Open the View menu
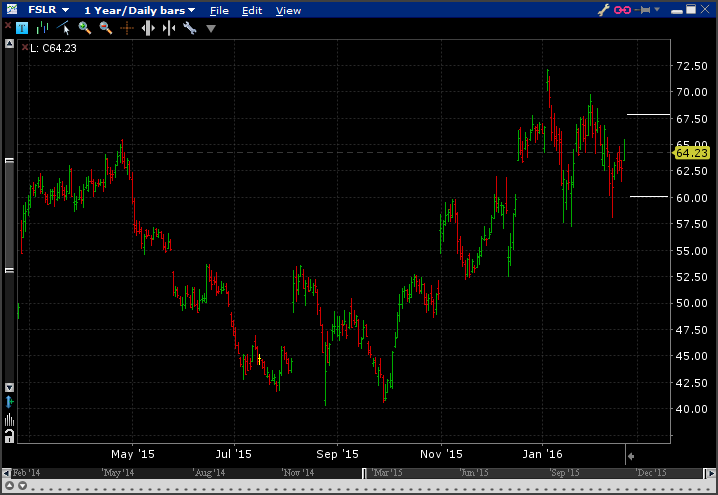This screenshot has width=718, height=495. [288, 10]
